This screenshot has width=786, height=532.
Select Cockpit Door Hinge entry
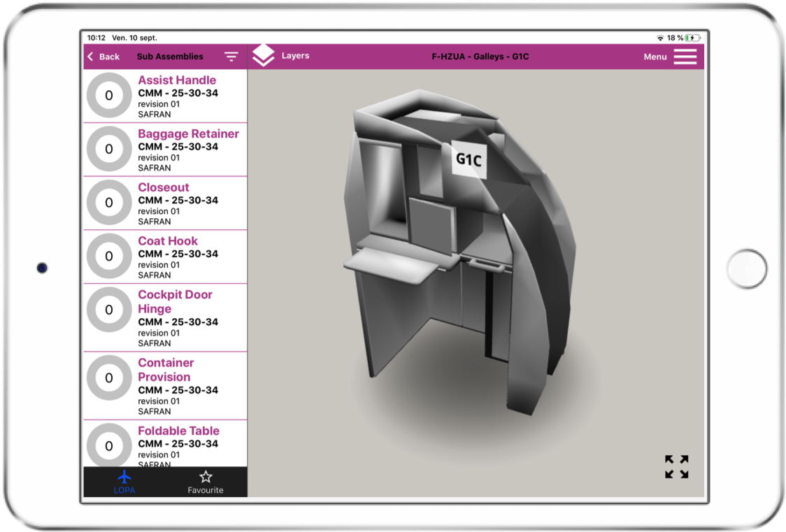point(175,301)
